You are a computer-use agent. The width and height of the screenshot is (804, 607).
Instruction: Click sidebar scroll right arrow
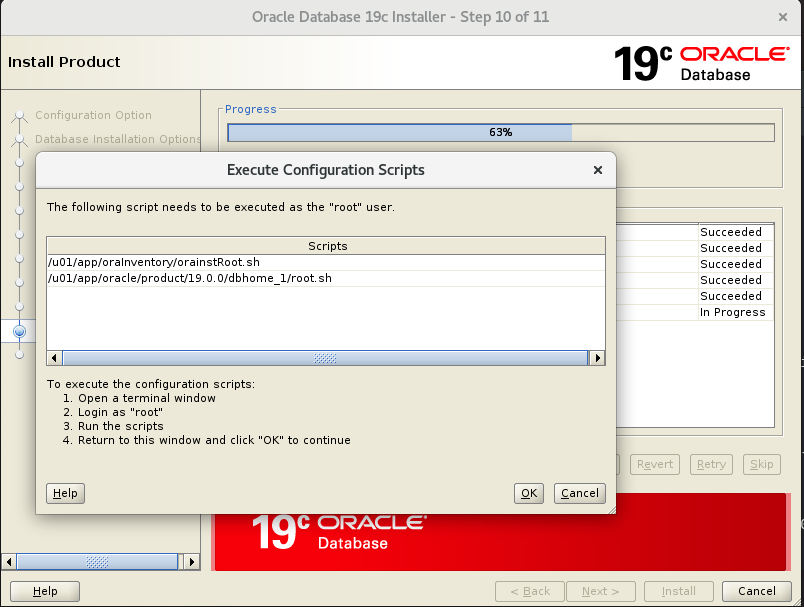192,562
